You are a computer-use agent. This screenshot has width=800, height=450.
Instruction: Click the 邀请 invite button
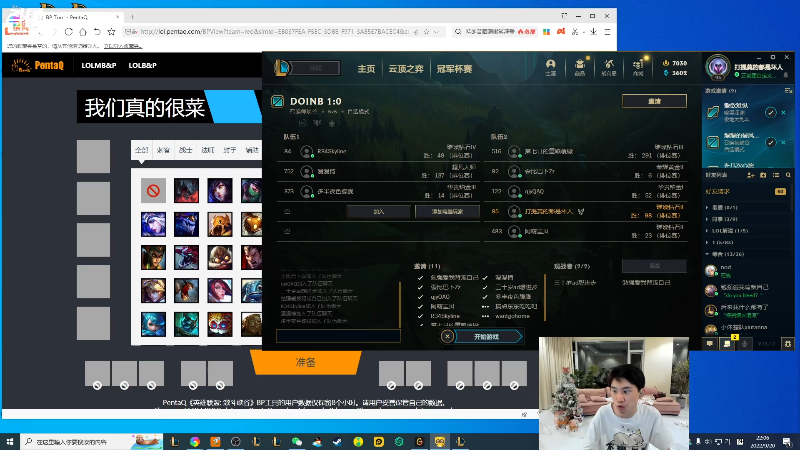click(x=654, y=101)
